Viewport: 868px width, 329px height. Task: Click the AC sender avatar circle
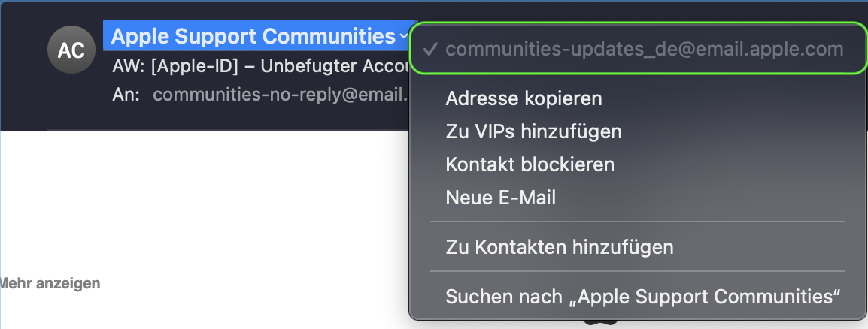pos(71,50)
